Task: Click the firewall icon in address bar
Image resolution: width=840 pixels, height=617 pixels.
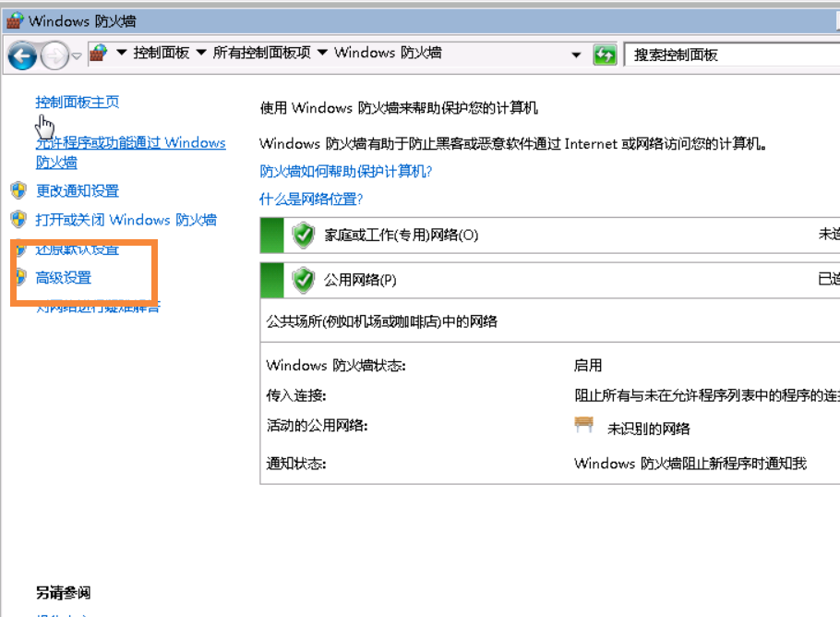Action: click(x=98, y=53)
